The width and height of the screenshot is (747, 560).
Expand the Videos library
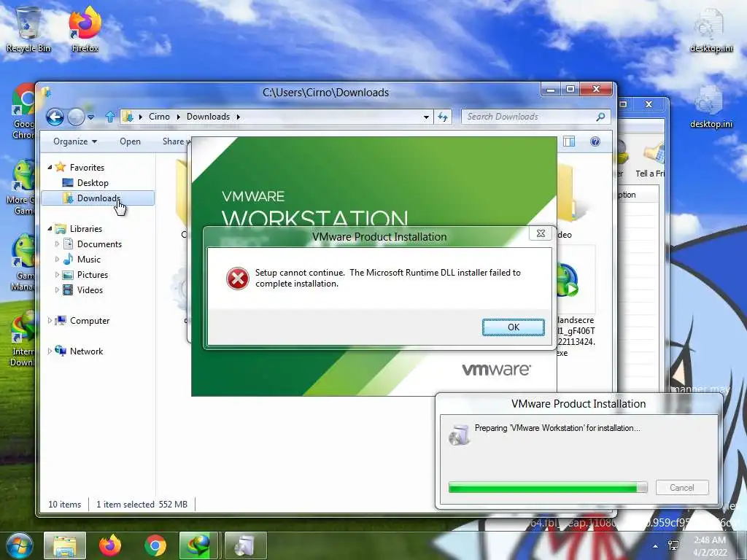[57, 289]
